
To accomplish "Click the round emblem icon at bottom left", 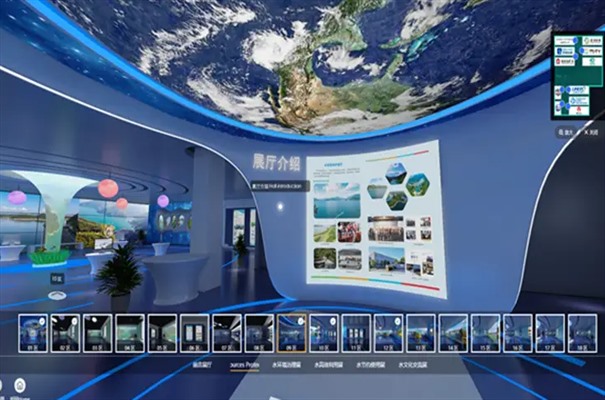I will point(20,385).
